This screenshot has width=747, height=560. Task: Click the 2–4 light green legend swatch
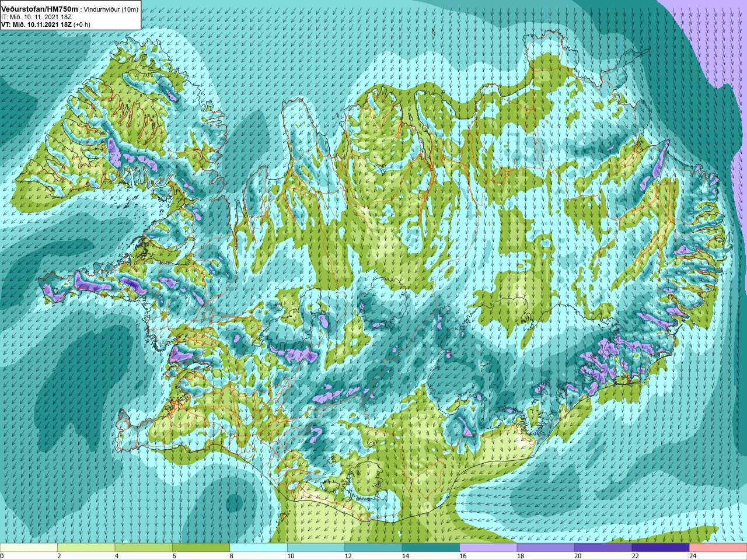pos(86,548)
